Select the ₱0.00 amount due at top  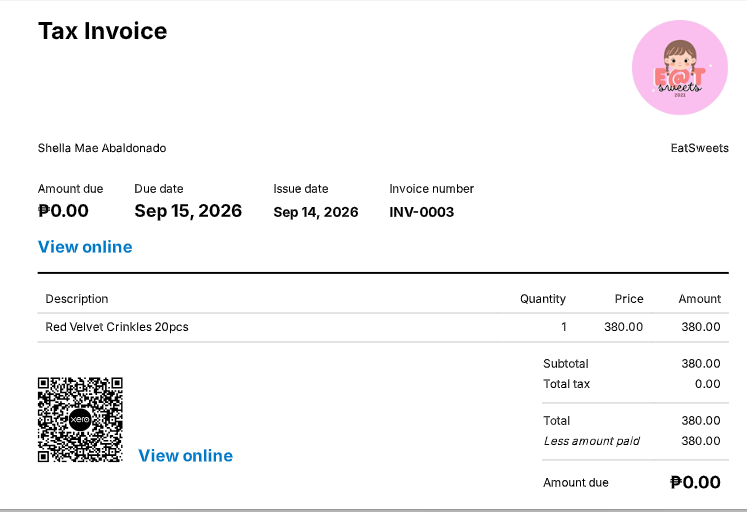tap(63, 211)
